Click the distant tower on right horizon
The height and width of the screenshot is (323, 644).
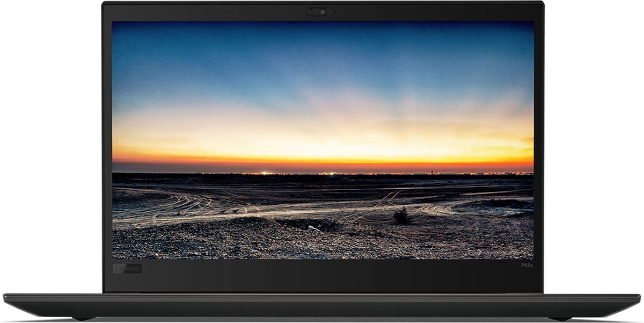coord(431,172)
